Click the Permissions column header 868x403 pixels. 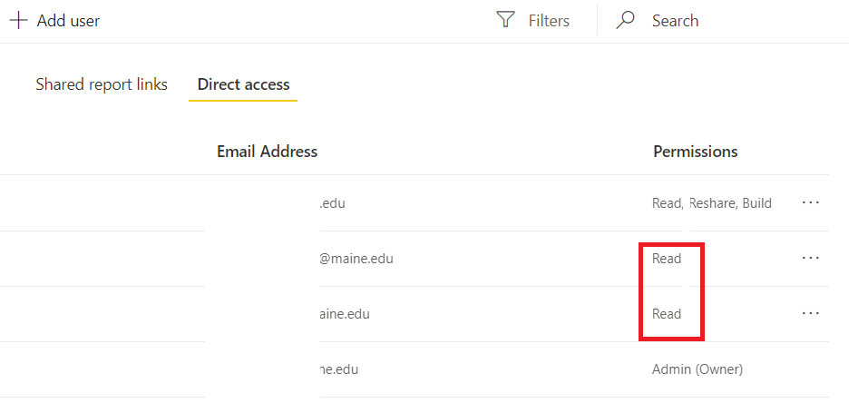[696, 152]
